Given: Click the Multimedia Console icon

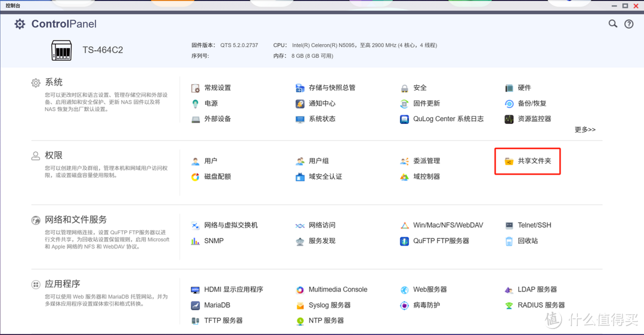Looking at the screenshot, I should coord(300,290).
